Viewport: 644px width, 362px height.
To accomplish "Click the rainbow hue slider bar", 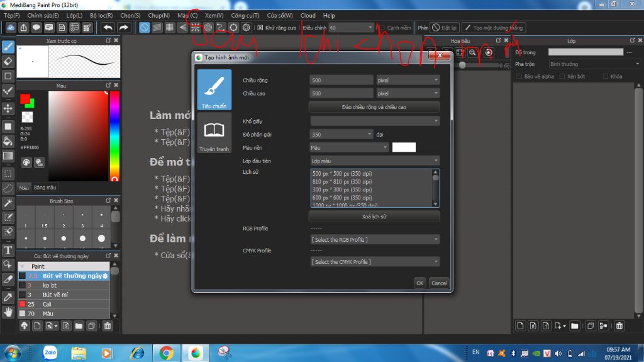I will [x=114, y=136].
